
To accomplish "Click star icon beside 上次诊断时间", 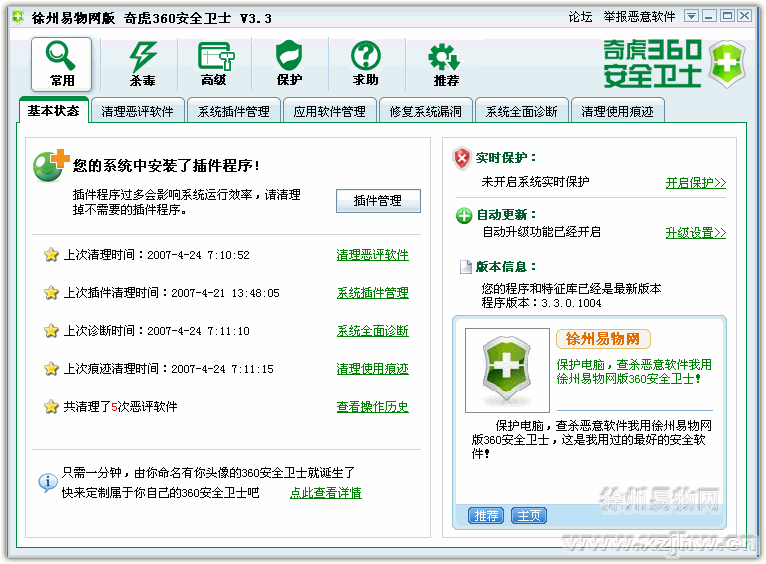I will (51, 331).
